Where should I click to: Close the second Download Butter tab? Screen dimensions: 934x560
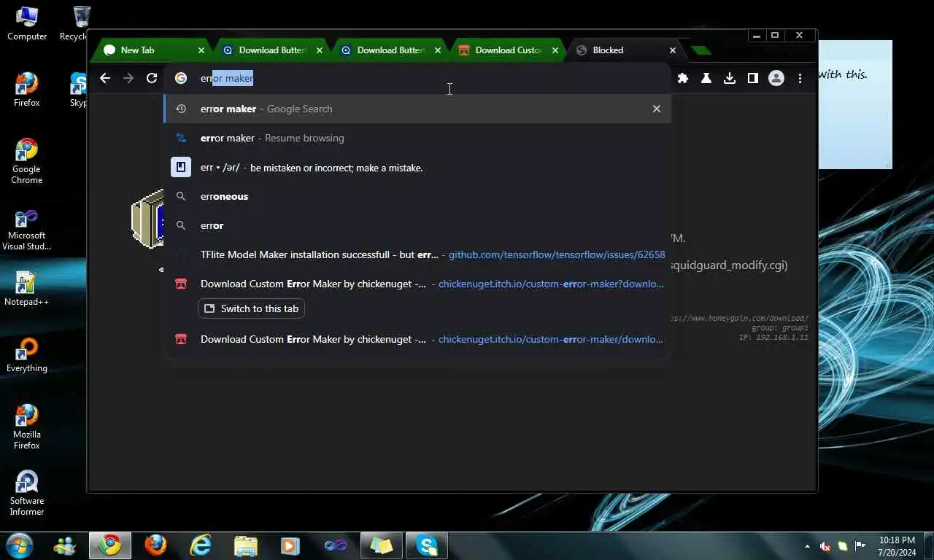[438, 50]
